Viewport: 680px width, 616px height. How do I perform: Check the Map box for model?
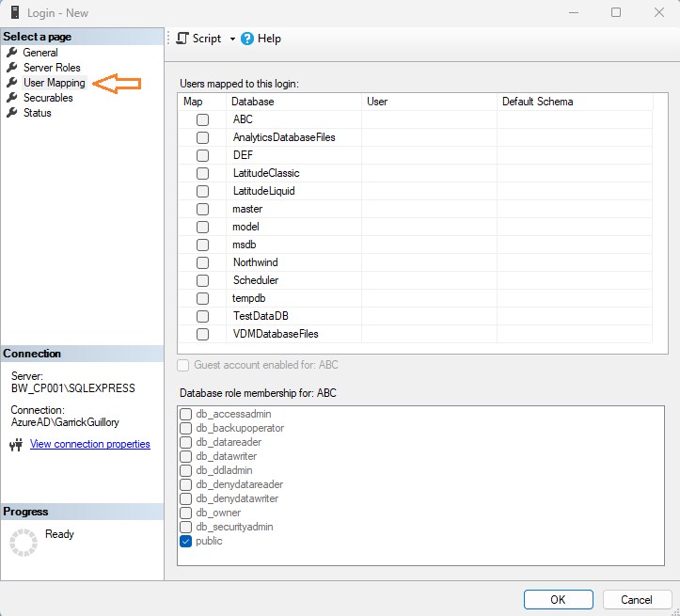click(202, 227)
